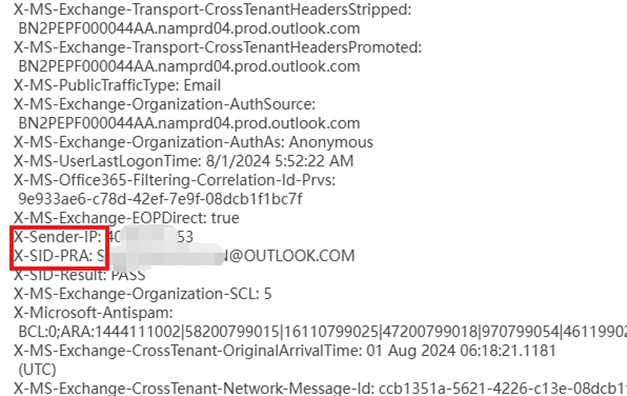Click the X-MS-UserLastLogonTime 8/1/2024 line
The width and height of the screenshot is (627, 396).
coord(184,161)
